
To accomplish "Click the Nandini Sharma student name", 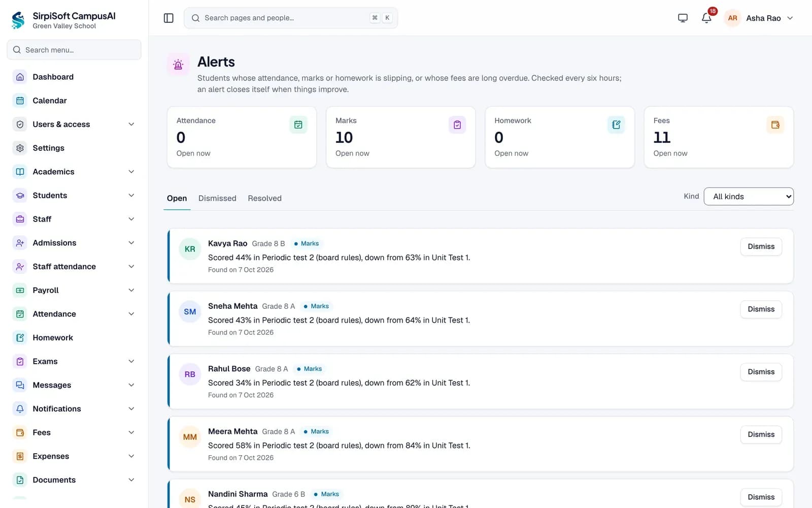I will pyautogui.click(x=238, y=494).
